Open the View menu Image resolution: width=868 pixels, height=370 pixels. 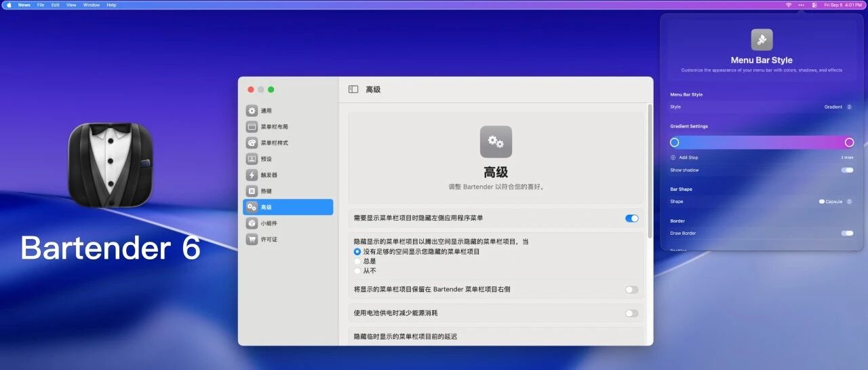tap(71, 5)
